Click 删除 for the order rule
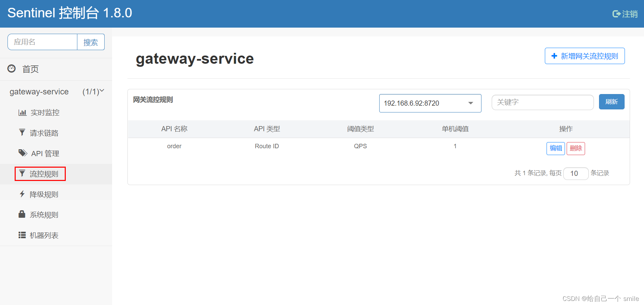This screenshot has height=305, width=644. pos(576,148)
